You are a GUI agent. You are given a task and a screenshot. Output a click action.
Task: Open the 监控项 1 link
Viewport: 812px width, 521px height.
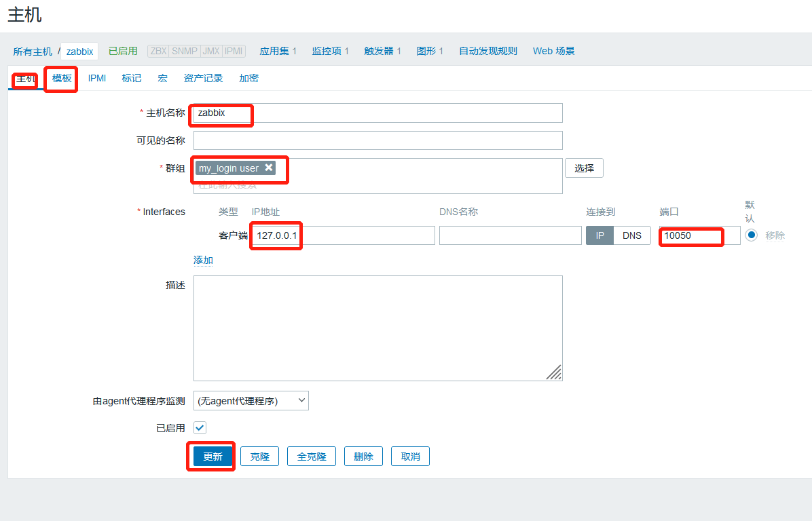point(330,51)
